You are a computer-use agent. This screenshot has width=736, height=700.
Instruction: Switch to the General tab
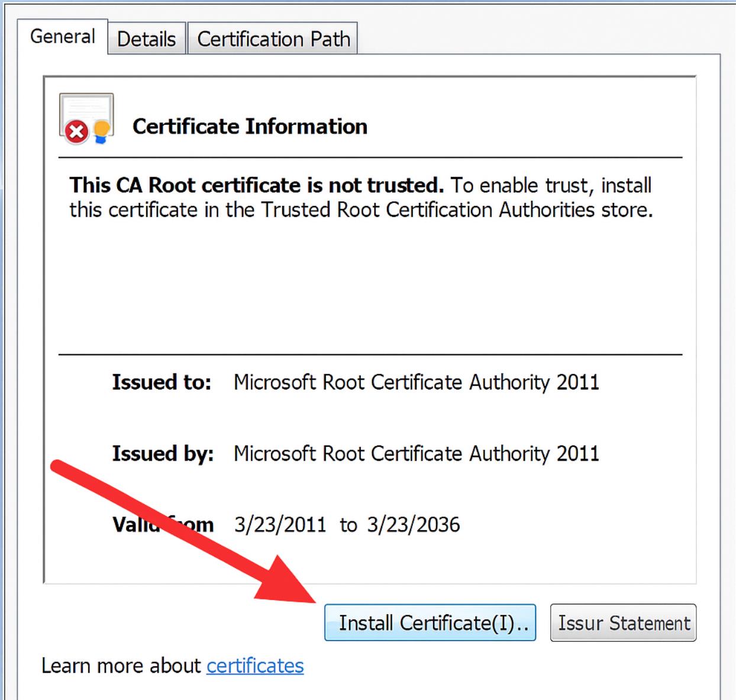[63, 37]
